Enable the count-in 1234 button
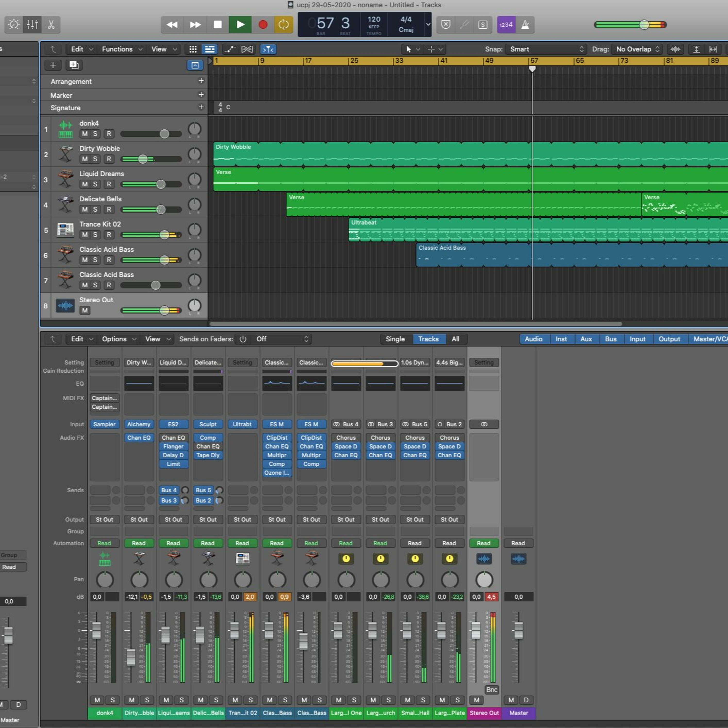This screenshot has width=728, height=728. 506,25
